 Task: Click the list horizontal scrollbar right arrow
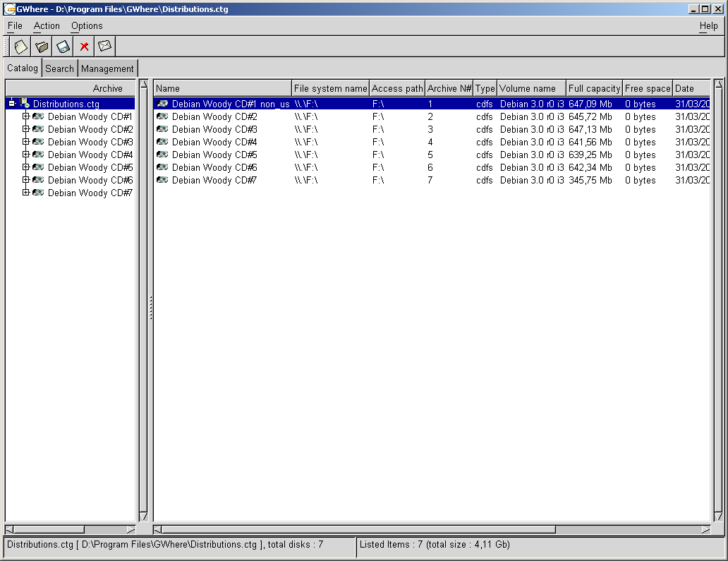coord(705,530)
